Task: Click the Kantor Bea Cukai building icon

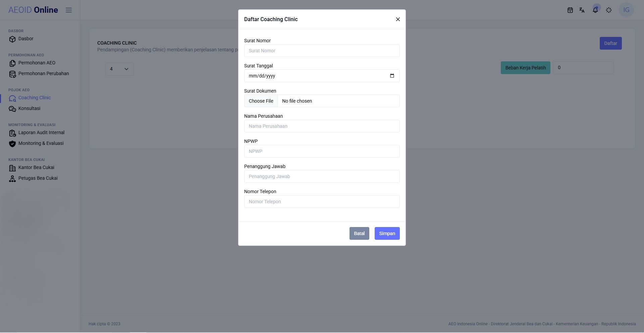Action: click(x=12, y=168)
